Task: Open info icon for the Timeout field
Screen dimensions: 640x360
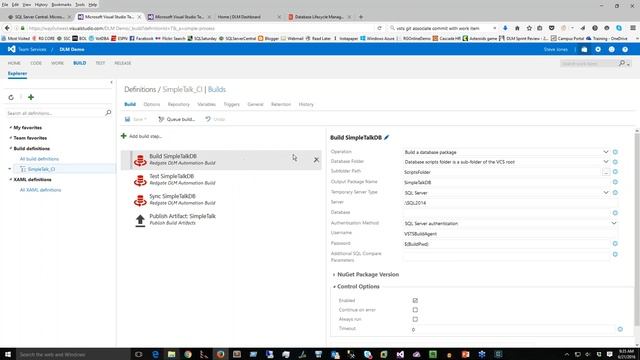Action: pyautogui.click(x=620, y=329)
